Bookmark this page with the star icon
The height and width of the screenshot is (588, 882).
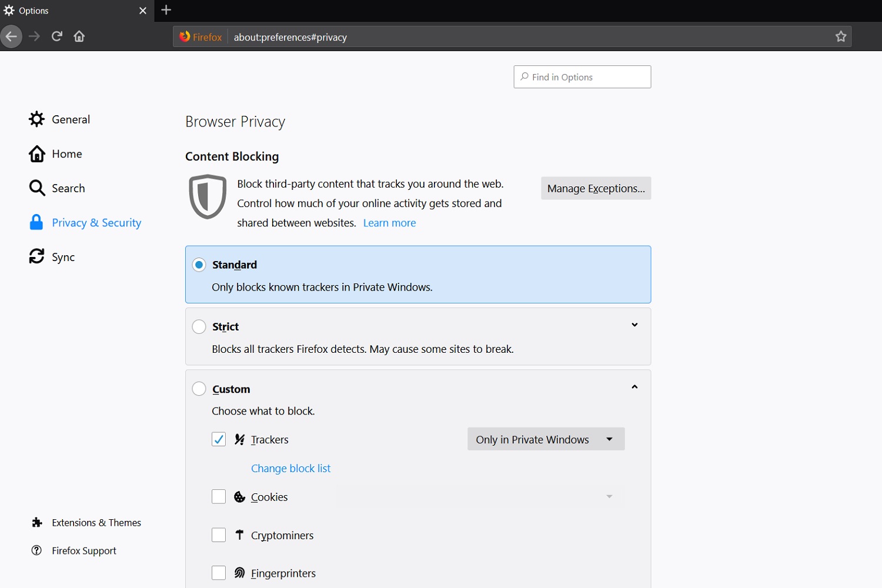tap(841, 36)
